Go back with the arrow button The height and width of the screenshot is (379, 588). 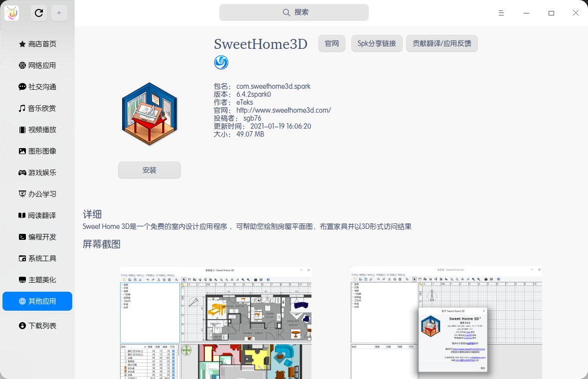pyautogui.click(x=59, y=13)
